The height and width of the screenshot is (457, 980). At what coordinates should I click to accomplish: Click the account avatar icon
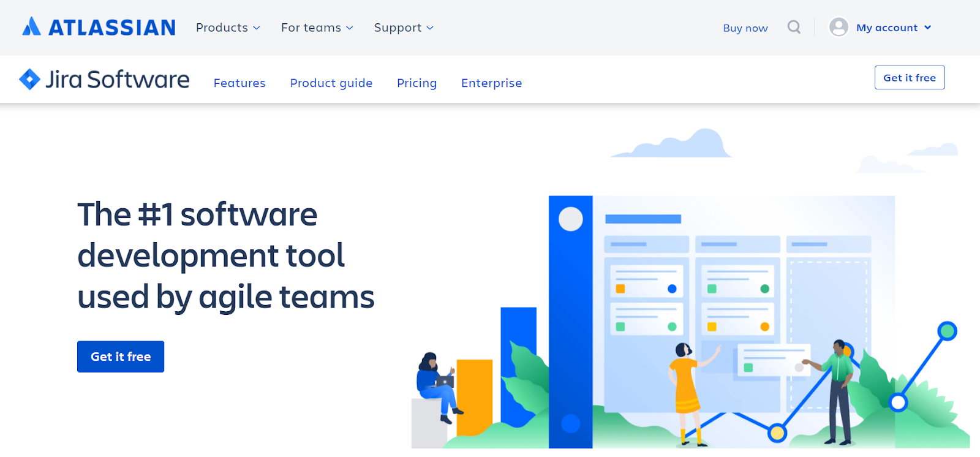[839, 27]
